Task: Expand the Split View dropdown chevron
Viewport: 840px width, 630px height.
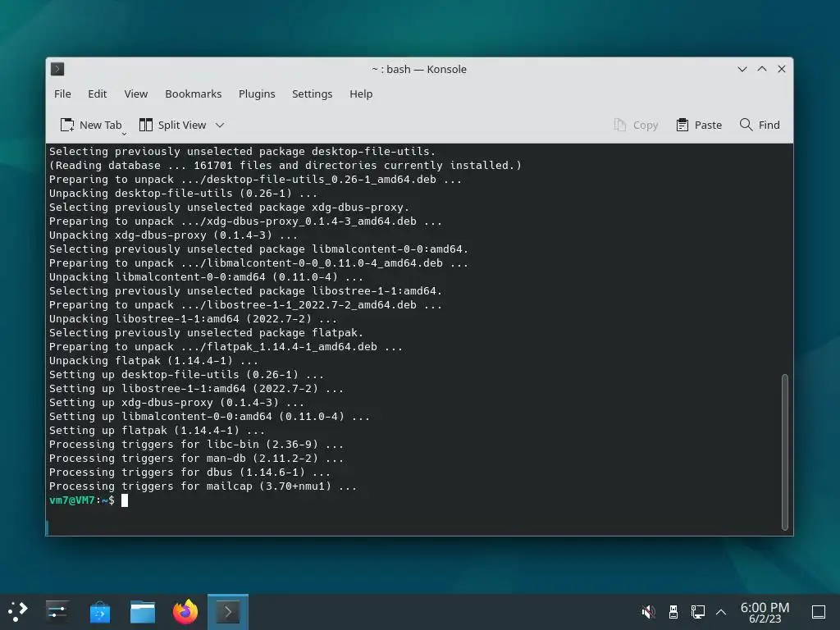Action: point(220,126)
